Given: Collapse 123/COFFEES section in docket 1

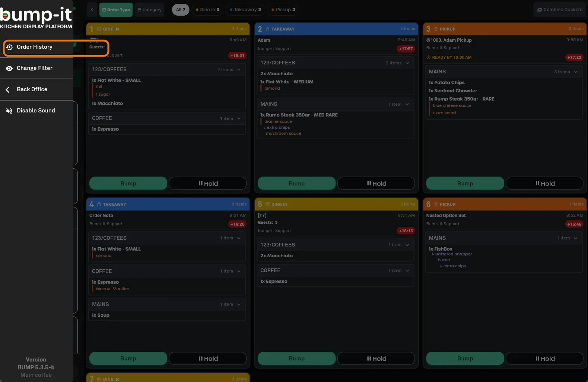Looking at the screenshot, I should [239, 70].
